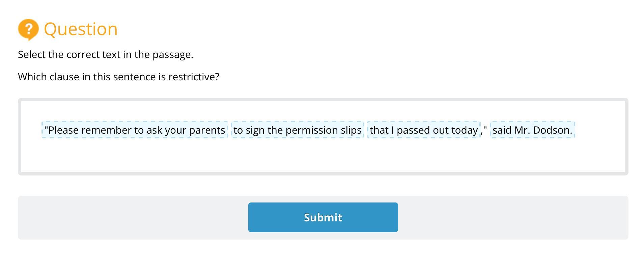
Task: Click the orange "Question" heading text
Action: click(x=81, y=29)
